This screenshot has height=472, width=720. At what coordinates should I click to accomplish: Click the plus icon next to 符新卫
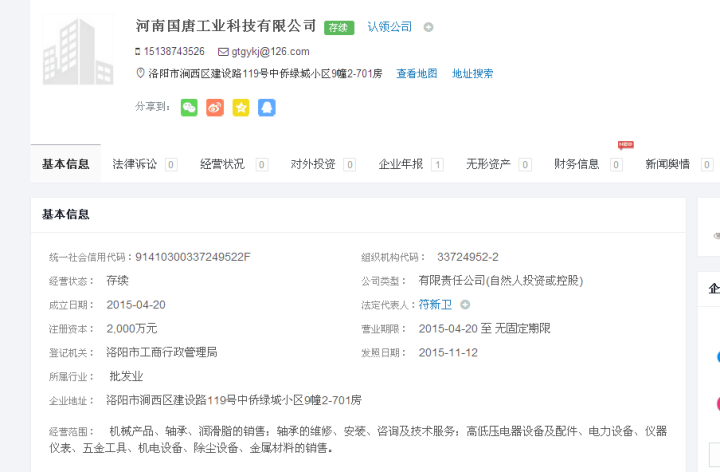coord(465,304)
